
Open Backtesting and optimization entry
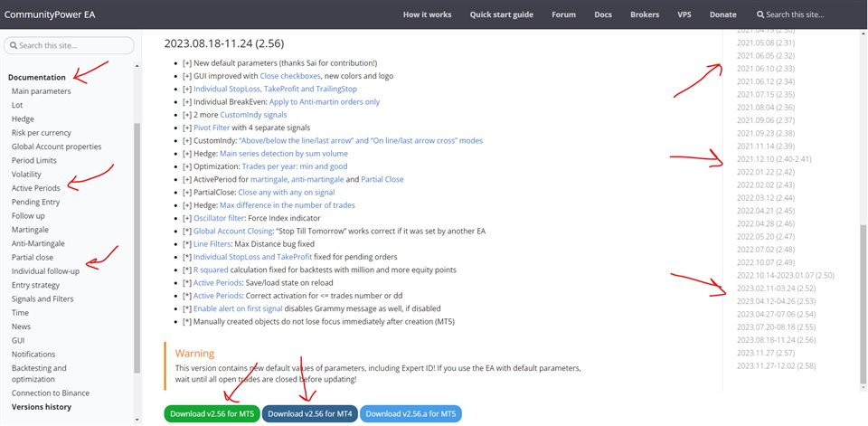tap(39, 374)
